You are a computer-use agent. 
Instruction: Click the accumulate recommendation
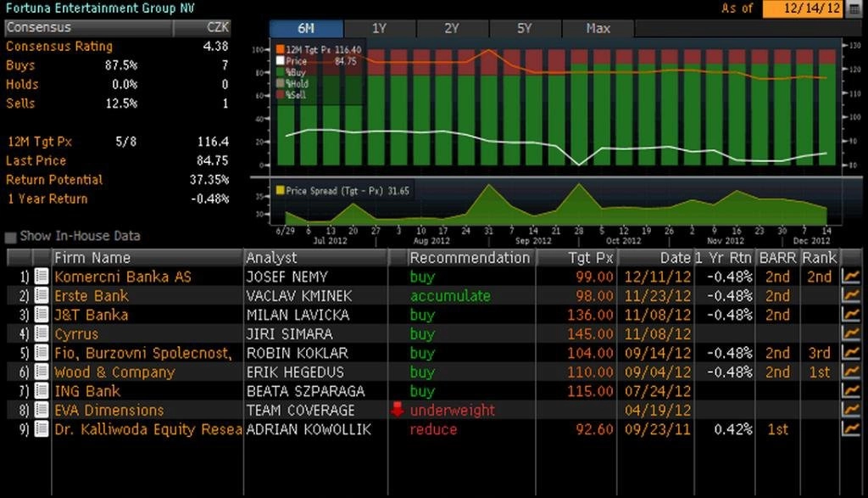pos(450,296)
